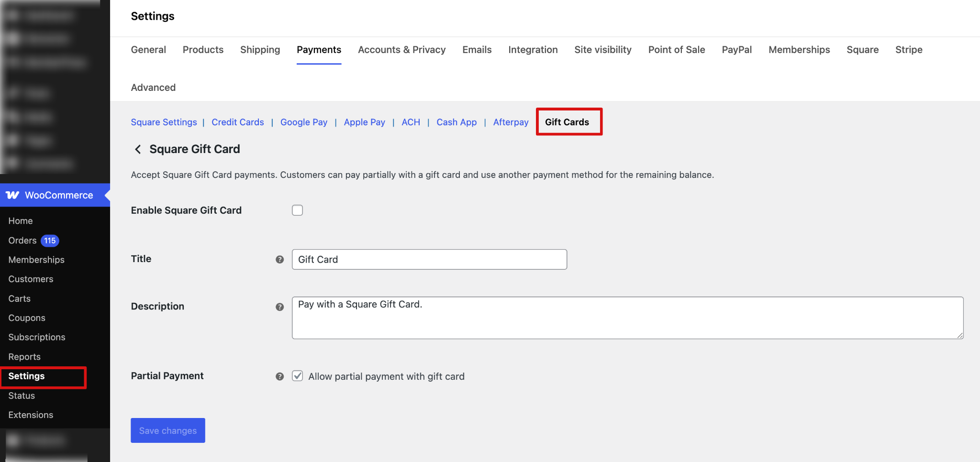Click the back arrow beside Square Gift Card
The height and width of the screenshot is (462, 980).
[138, 149]
